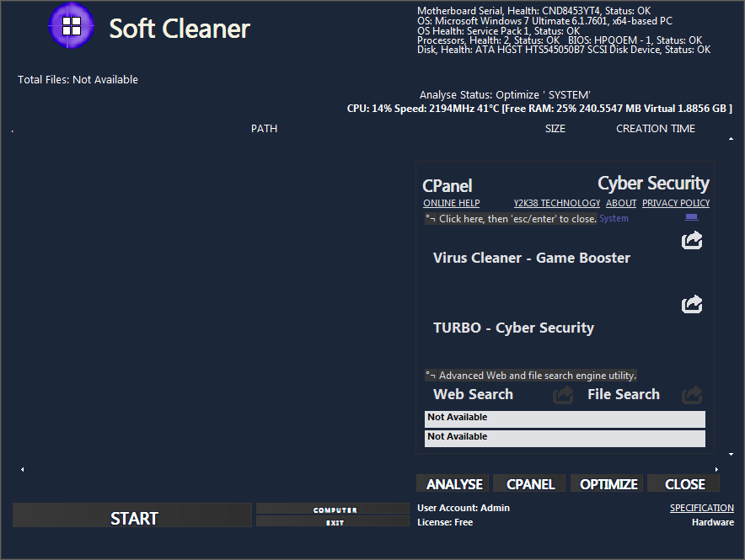Click the right arrow of the horizontal scrollbar
Viewport: 745px width, 560px height.
point(716,469)
